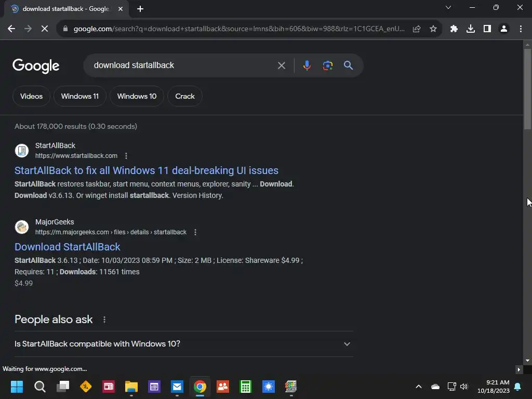Click the m.majorgeeks.com breadcrumb URL
This screenshot has height=399, width=532.
(111, 232)
